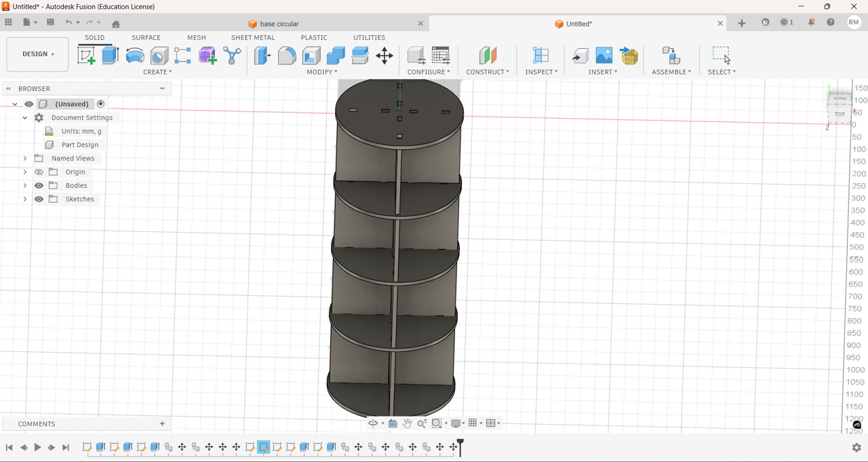This screenshot has width=868, height=462.
Task: Select the Fillet tool in Modify
Action: click(x=287, y=56)
